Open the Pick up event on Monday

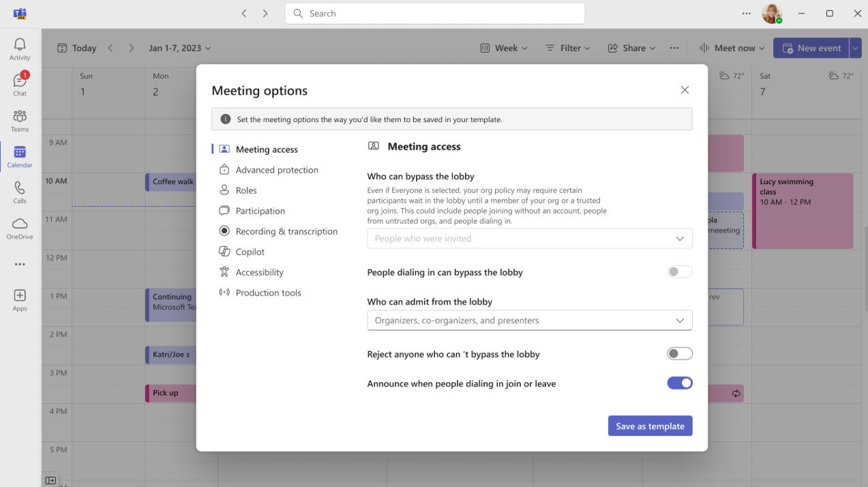(171, 394)
